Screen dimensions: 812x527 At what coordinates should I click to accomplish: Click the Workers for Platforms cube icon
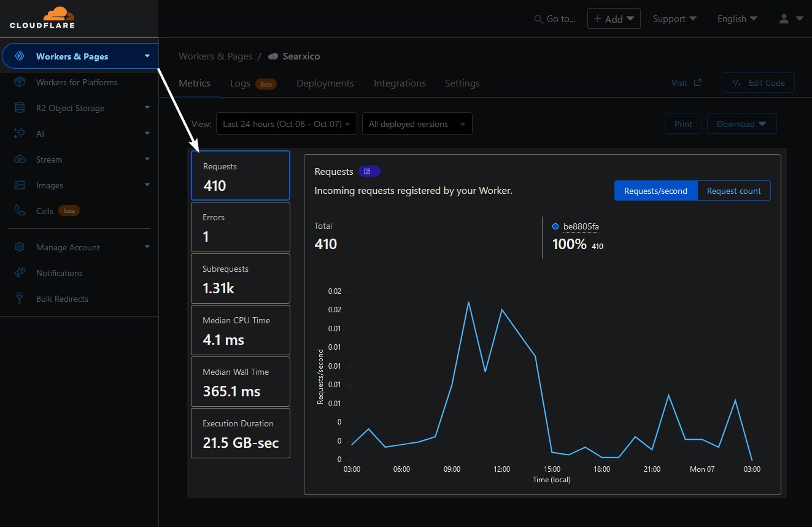[x=20, y=82]
